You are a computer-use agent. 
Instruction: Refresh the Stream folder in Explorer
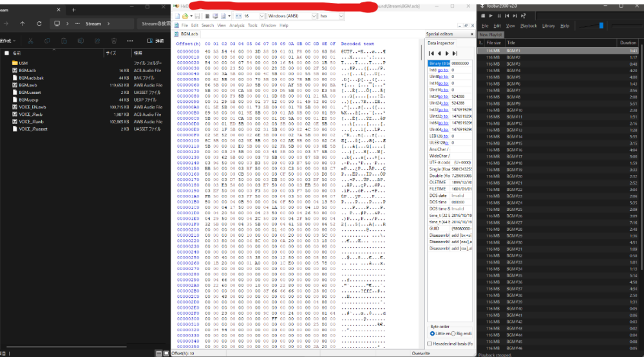point(39,24)
